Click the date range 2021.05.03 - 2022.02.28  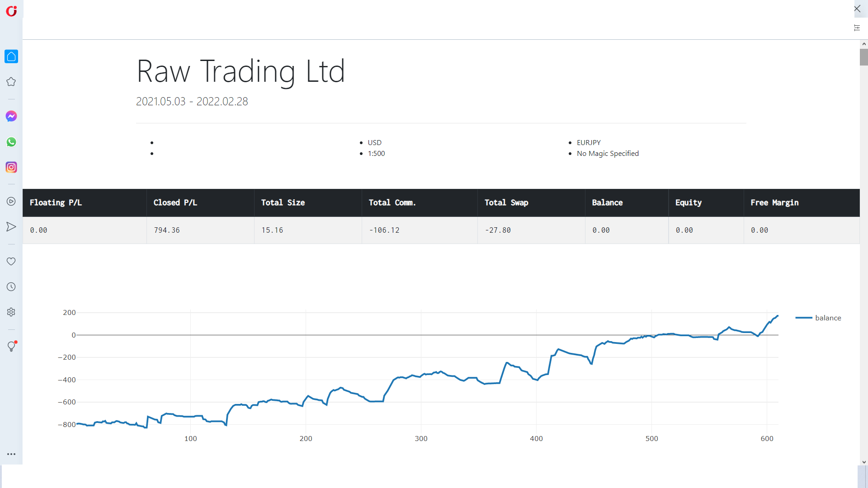click(x=192, y=101)
